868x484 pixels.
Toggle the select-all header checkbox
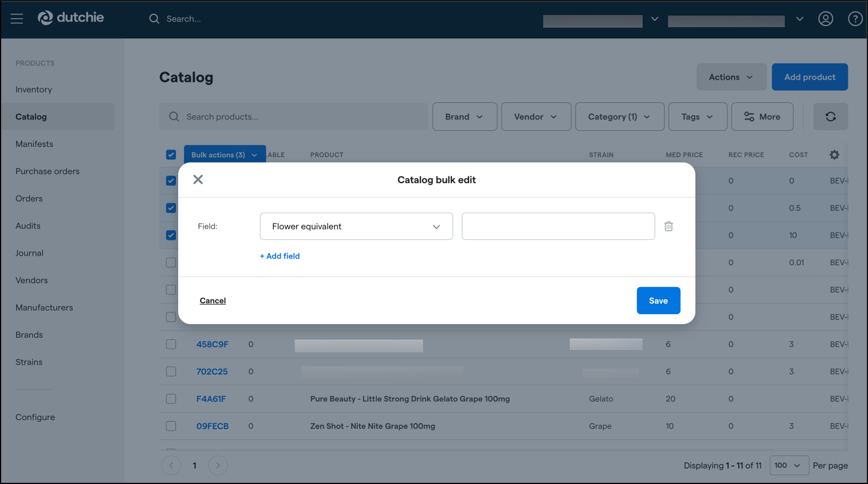pos(171,155)
